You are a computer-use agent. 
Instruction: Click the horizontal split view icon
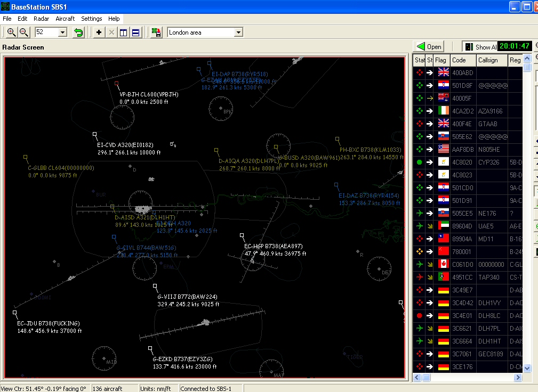pos(136,32)
